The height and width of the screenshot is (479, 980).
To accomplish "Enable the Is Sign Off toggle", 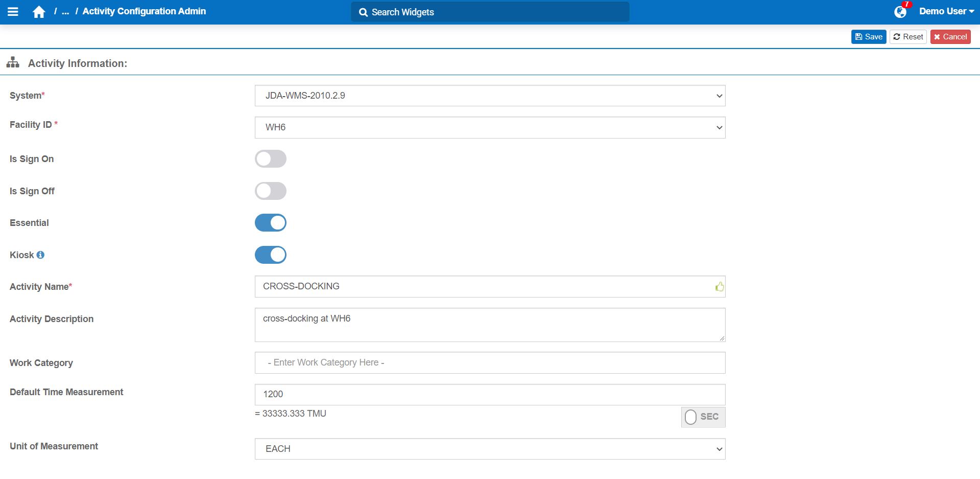I will coord(270,191).
